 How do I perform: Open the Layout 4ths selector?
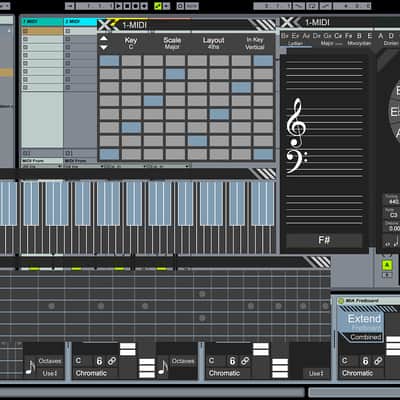coord(213,43)
